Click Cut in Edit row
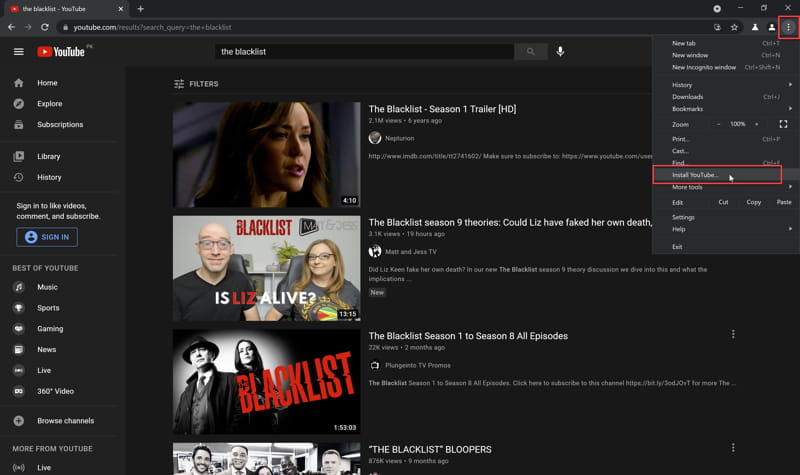 tap(723, 202)
